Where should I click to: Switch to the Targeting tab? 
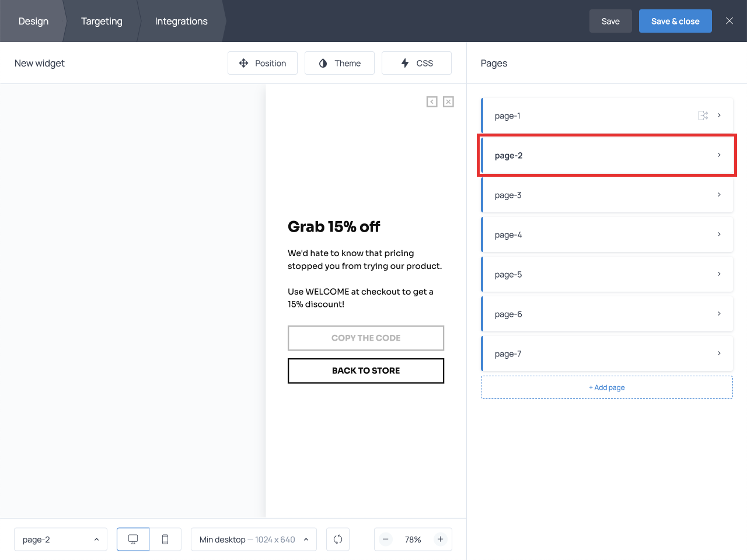pos(102,21)
